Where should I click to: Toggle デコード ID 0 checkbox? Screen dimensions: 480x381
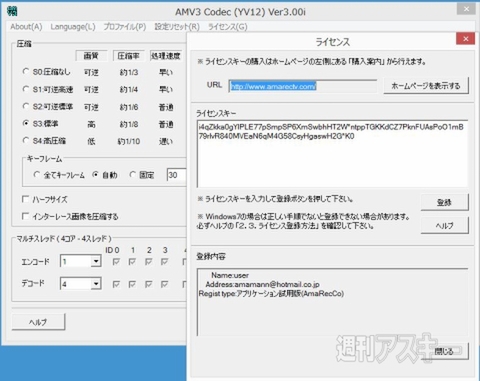116,284
